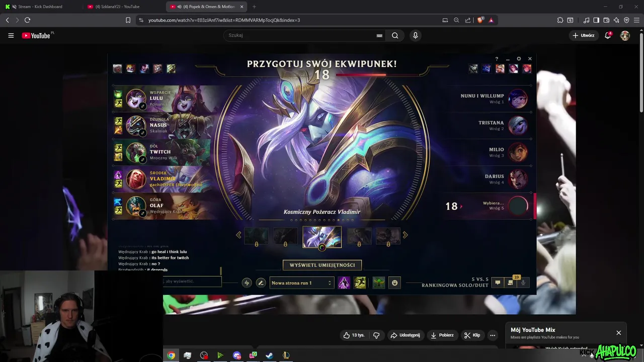Open Brave Rewards triangle icon
Viewport: 644px width, 362px height.
(491, 20)
